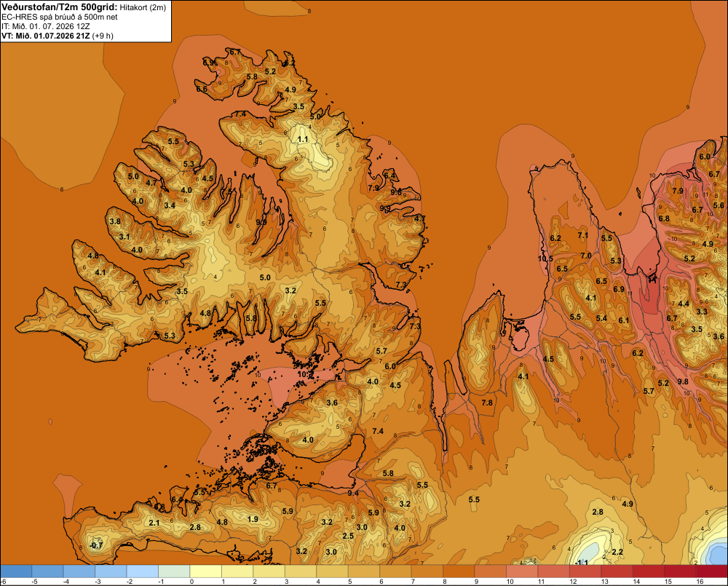
Task: Click the '10.5' temperature value
Action: [x=545, y=259]
